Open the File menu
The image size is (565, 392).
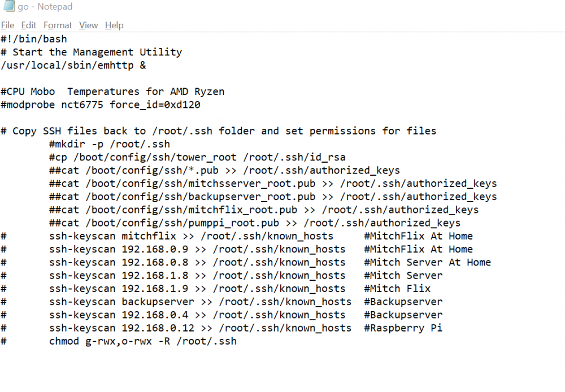pyautogui.click(x=7, y=25)
